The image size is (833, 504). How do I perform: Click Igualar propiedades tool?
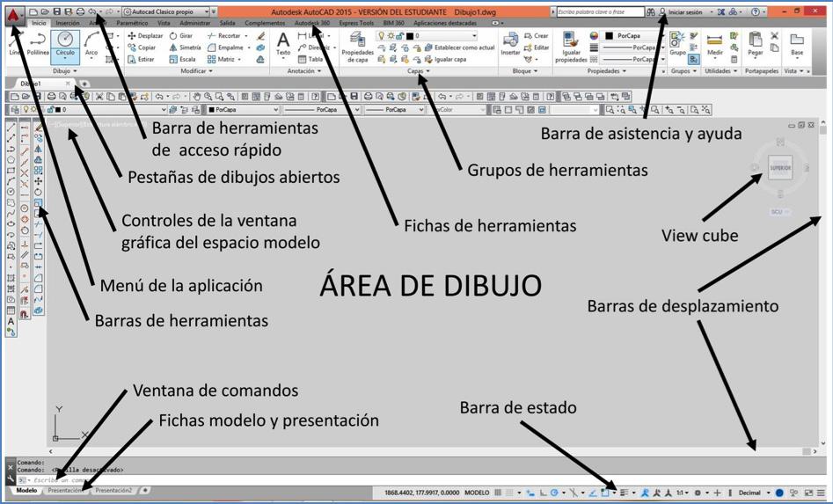571,47
